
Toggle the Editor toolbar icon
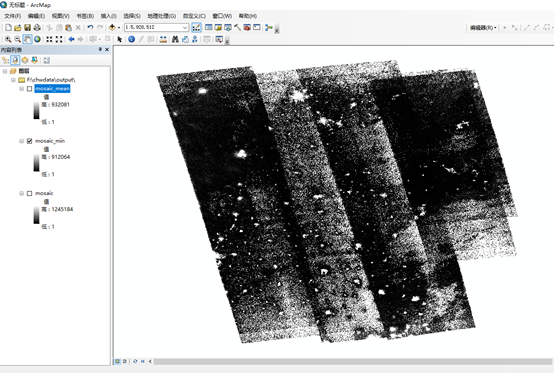tap(196, 27)
